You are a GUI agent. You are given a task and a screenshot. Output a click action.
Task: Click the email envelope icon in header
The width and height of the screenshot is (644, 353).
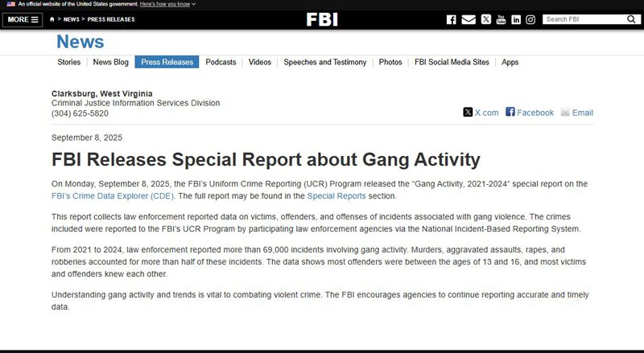(x=469, y=19)
